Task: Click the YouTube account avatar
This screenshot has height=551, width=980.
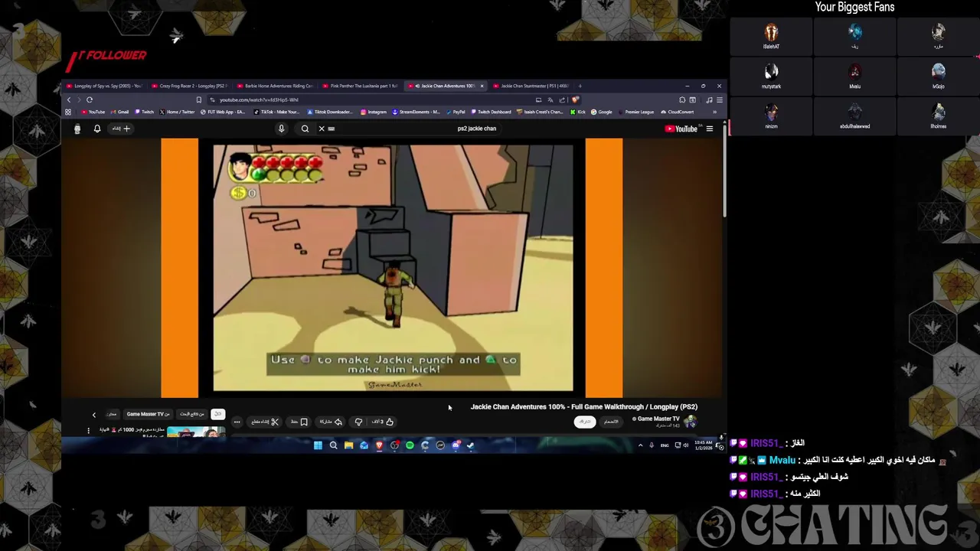Action: pos(77,129)
